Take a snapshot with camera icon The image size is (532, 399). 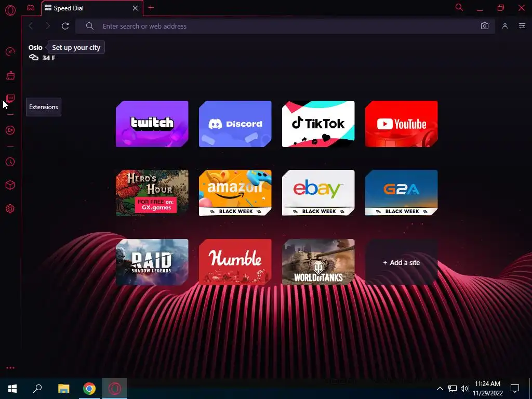pos(485,26)
